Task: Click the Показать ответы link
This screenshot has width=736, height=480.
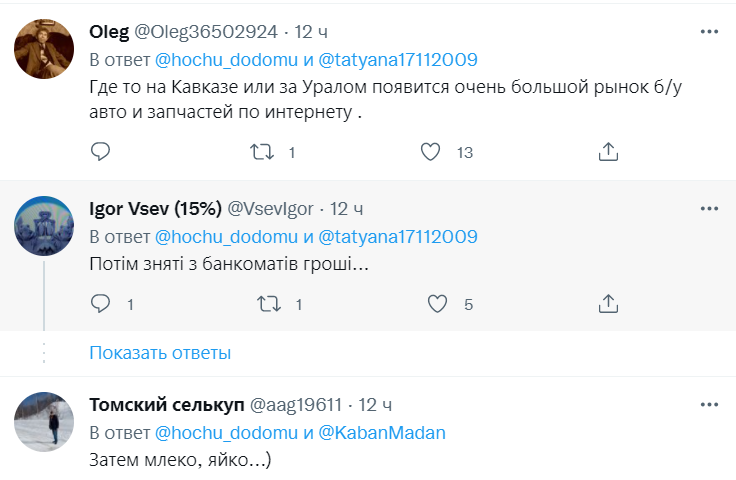Action: [160, 352]
